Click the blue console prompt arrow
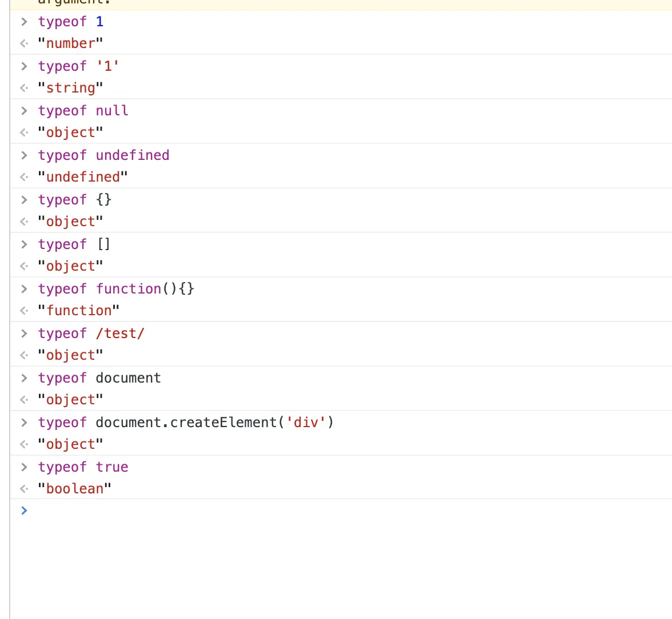The width and height of the screenshot is (672, 619). [x=24, y=510]
